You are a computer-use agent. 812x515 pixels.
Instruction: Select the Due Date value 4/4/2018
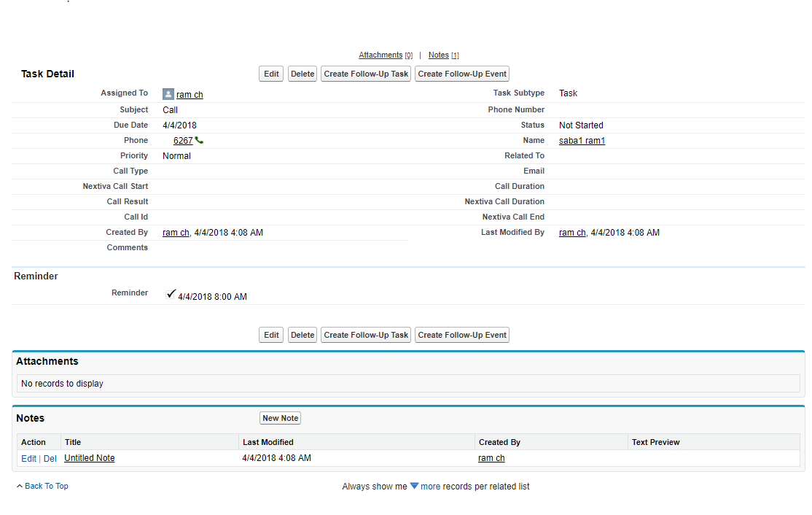point(180,125)
